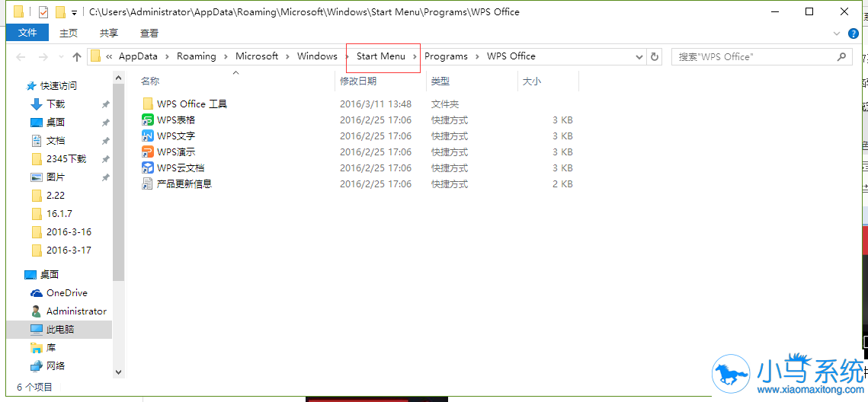The height and width of the screenshot is (402, 868).
Task: Click navigation pane scrollbar up arrow
Action: tap(118, 79)
